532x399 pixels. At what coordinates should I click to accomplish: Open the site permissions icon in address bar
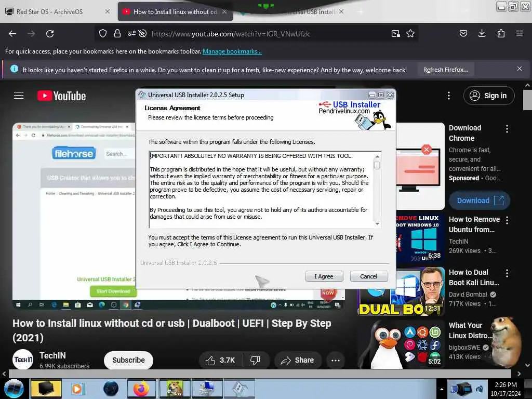tap(131, 34)
